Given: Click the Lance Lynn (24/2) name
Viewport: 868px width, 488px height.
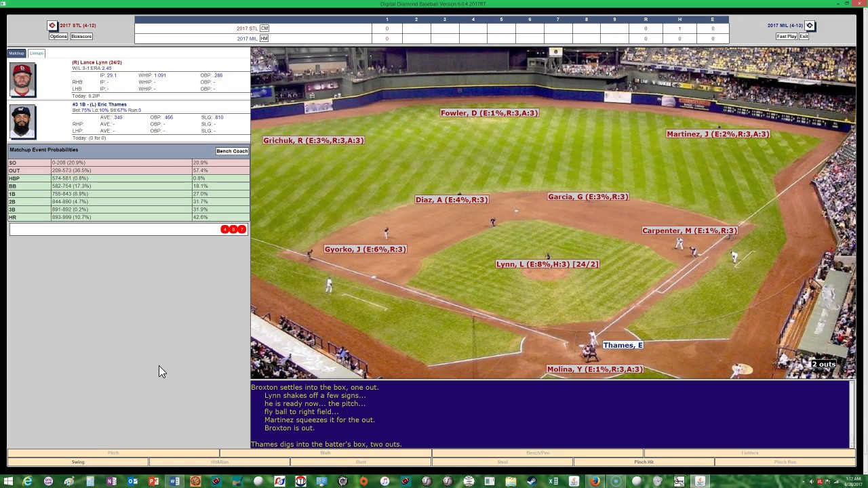Looking at the screenshot, I should coord(97,62).
